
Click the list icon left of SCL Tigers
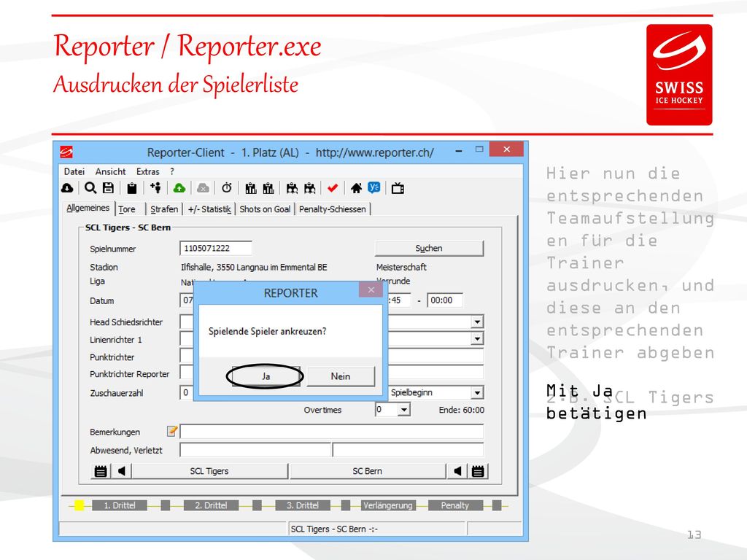click(x=101, y=471)
